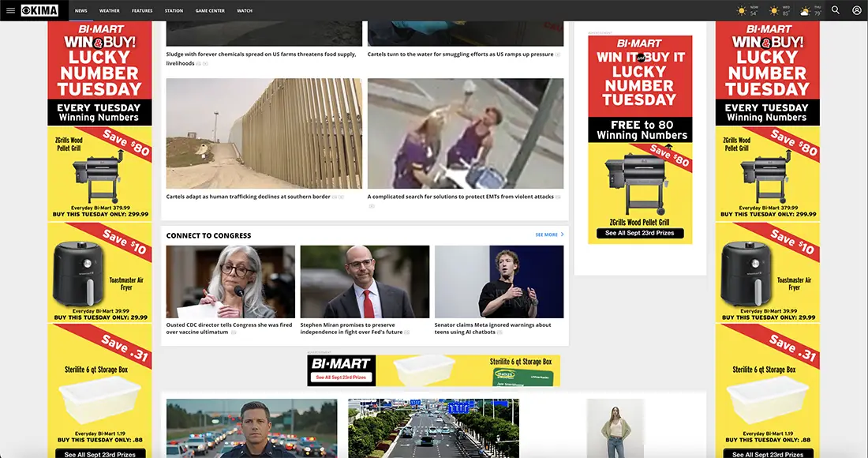Open the Watch menu
The width and height of the screenshot is (868, 458).
click(244, 10)
